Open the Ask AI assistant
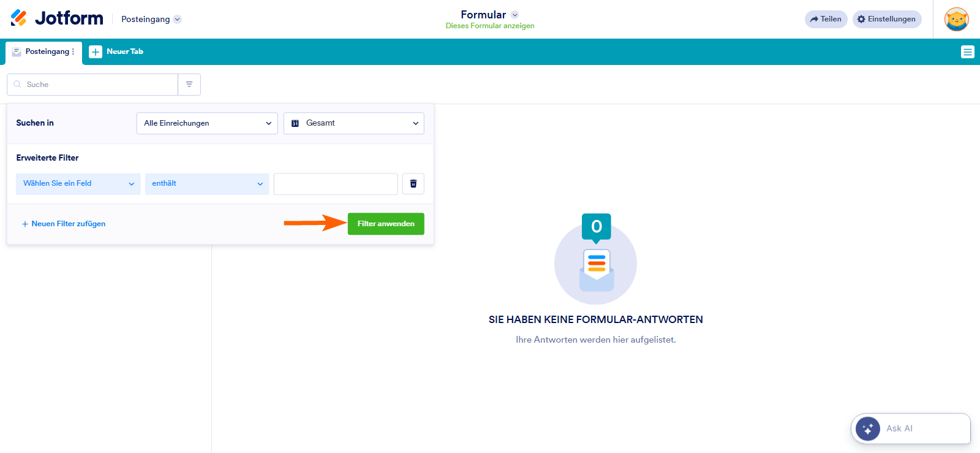Viewport: 980px width, 453px height. [911, 428]
